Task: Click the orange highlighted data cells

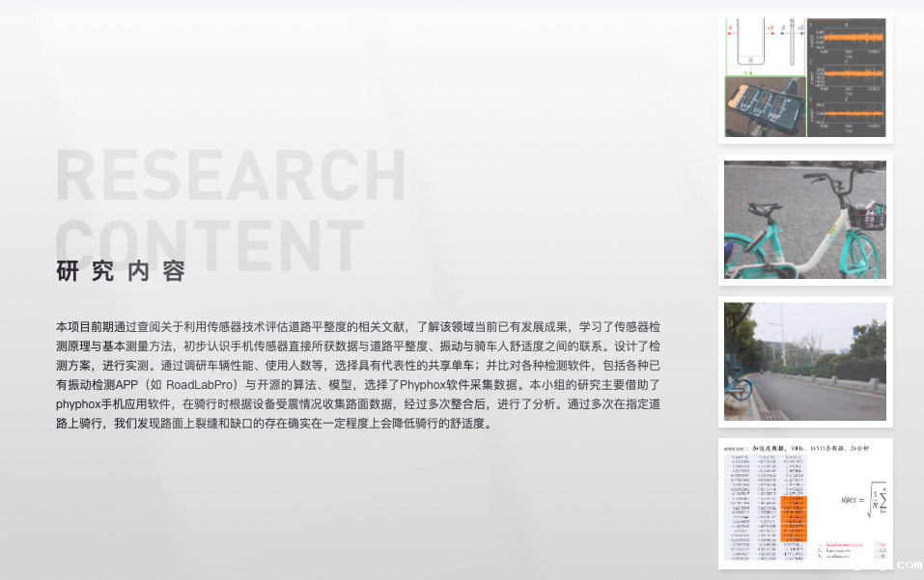Action: [796, 517]
